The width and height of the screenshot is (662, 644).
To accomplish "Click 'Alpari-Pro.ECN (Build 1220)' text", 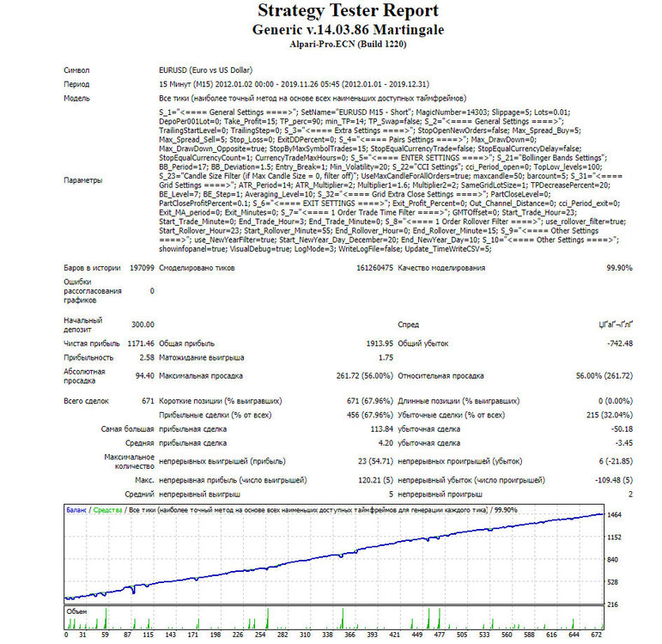I will [348, 44].
